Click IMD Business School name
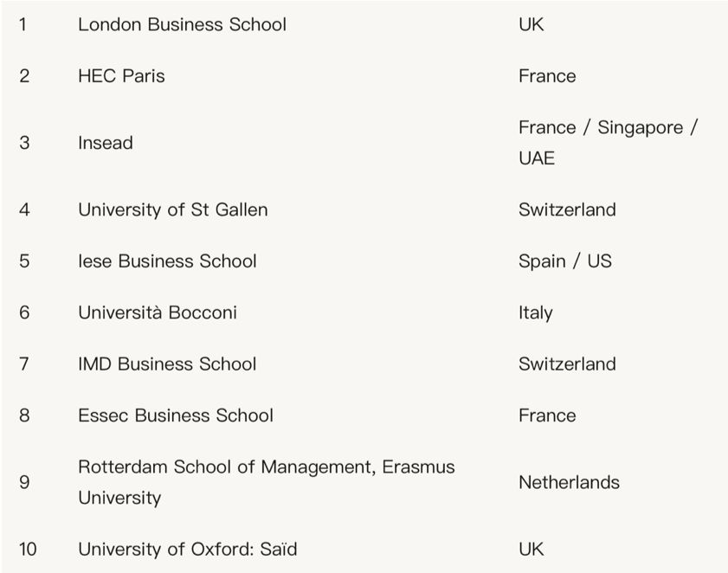 167,364
